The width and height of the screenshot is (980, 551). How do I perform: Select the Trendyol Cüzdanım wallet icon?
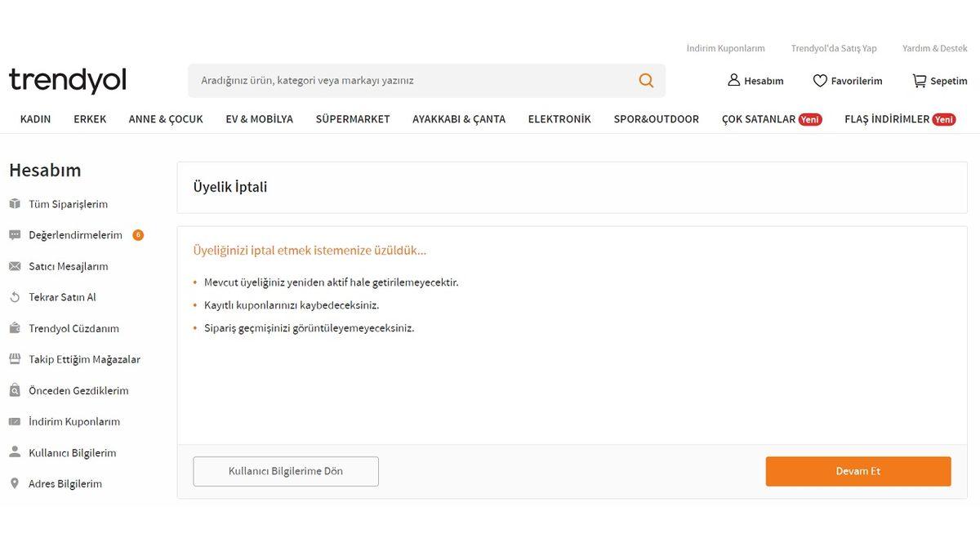(x=14, y=327)
